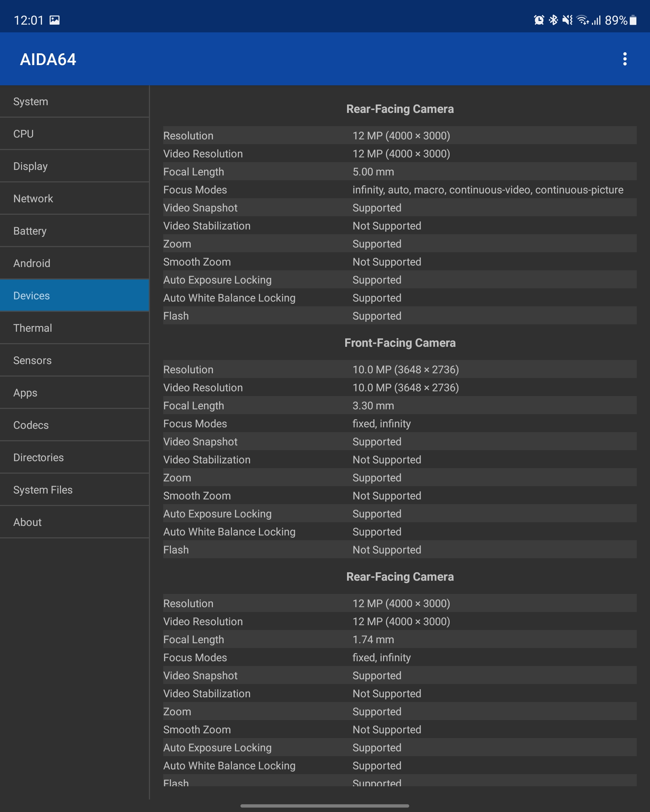Tap the alarm clock status icon

tap(539, 20)
